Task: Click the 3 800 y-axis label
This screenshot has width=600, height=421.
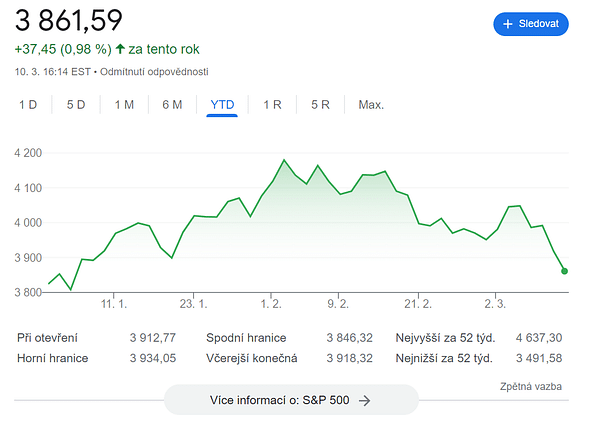Action: (x=28, y=292)
